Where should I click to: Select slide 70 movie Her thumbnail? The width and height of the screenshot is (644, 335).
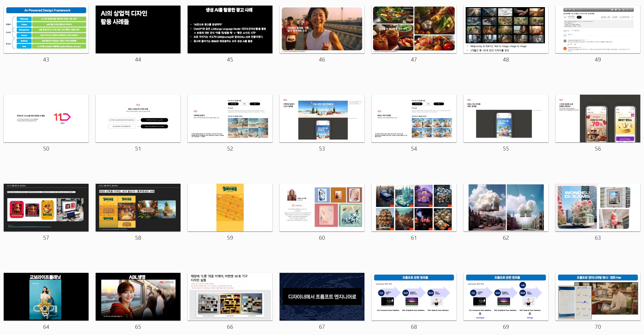click(598, 297)
